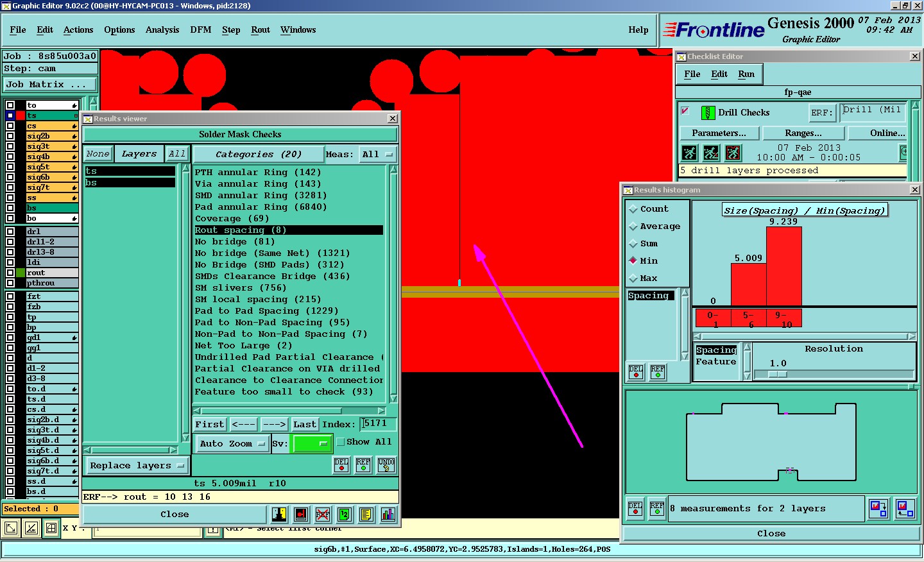Click scroll-up arrow of Checklist Editor
This screenshot has width=924, height=562.
click(916, 106)
